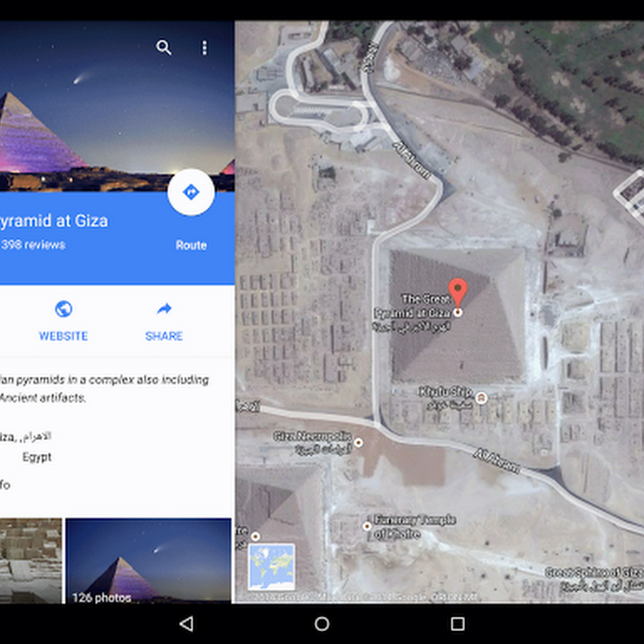This screenshot has width=644, height=644.
Task: Open the three-dot overflow menu
Action: pyautogui.click(x=205, y=48)
